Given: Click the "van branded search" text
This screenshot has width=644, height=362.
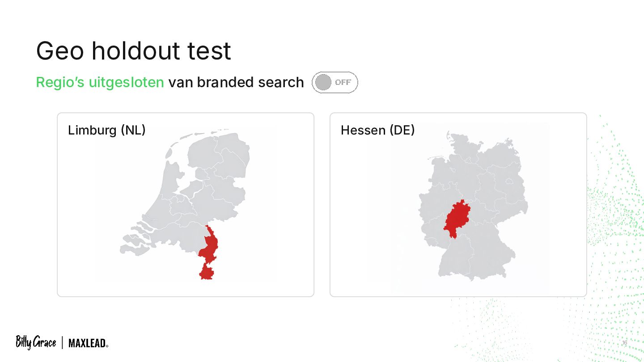Looking at the screenshot, I should point(236,82).
